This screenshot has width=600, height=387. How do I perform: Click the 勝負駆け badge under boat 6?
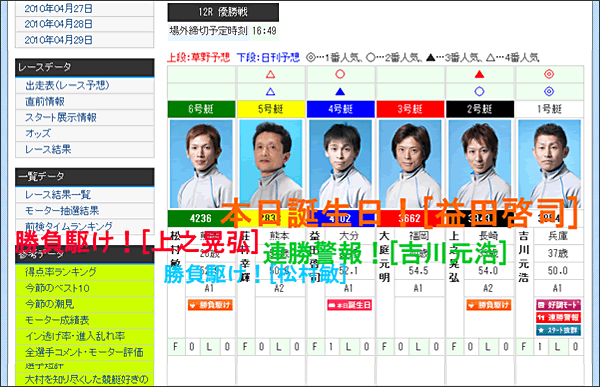point(210,305)
